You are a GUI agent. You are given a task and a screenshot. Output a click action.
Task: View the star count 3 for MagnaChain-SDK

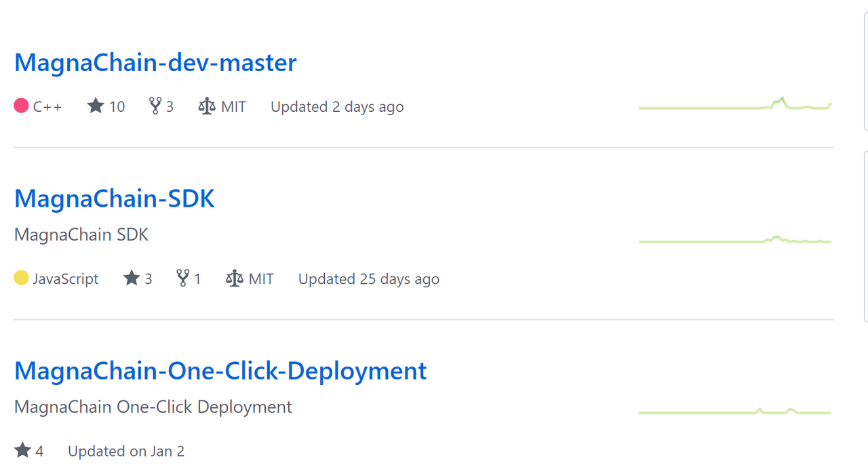click(149, 278)
